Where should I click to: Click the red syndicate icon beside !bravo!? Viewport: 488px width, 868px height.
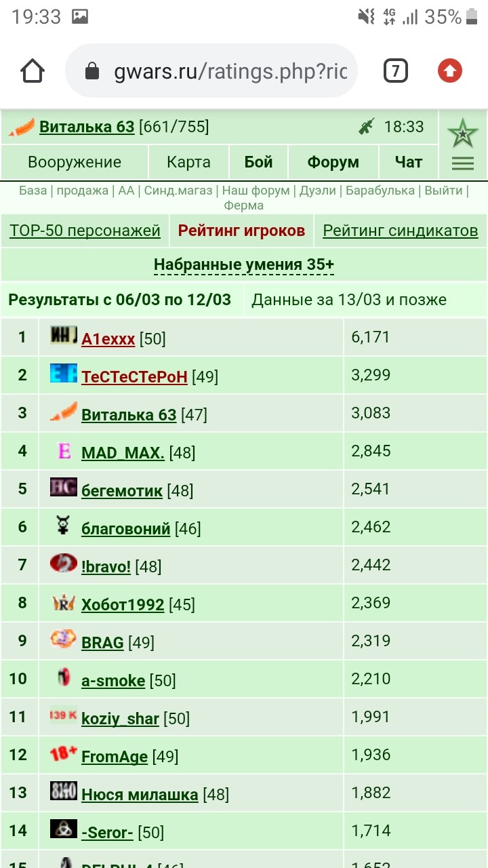[64, 564]
